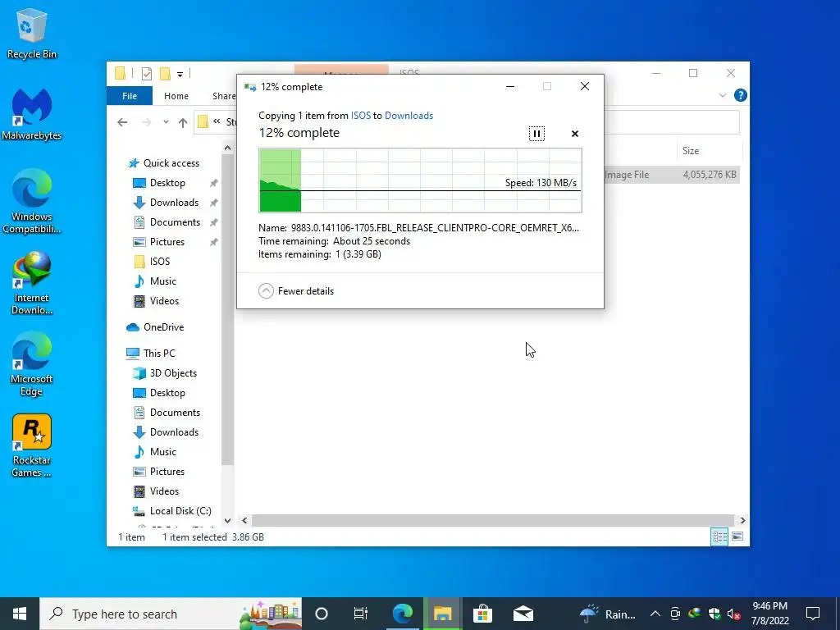The height and width of the screenshot is (630, 840).
Task: Open Desktop under Quick access
Action: point(159,183)
